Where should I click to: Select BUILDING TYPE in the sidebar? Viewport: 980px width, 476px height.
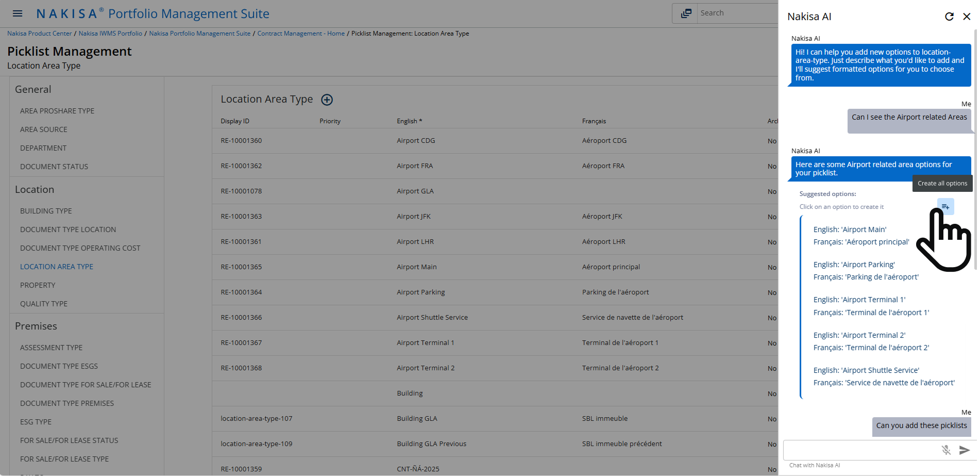tap(46, 211)
